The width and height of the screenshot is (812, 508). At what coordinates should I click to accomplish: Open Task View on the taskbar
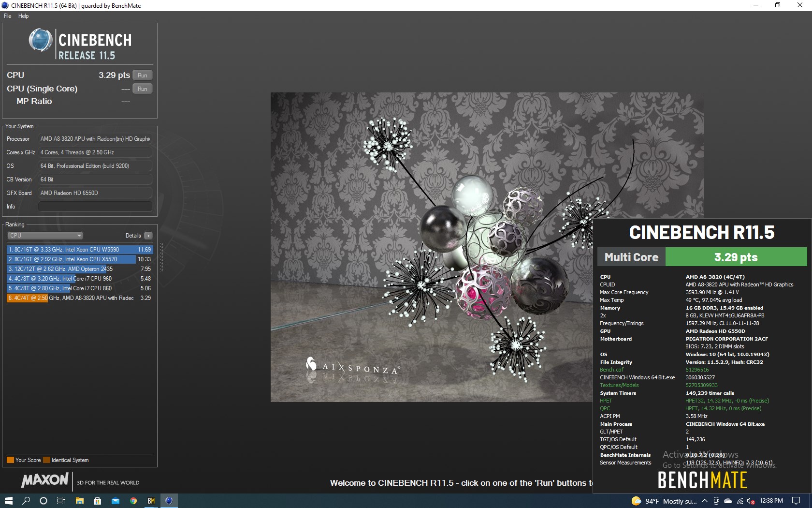[61, 501]
